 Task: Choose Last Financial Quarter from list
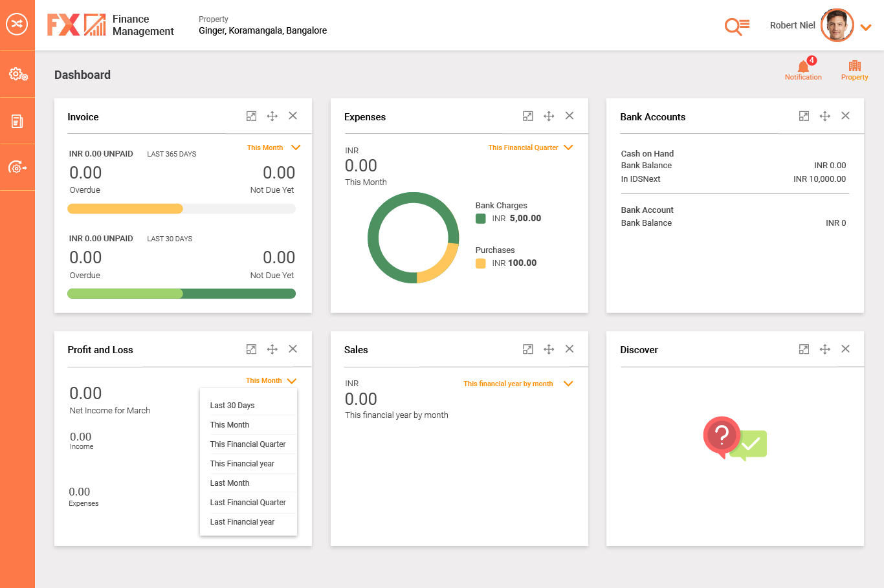pyautogui.click(x=248, y=503)
